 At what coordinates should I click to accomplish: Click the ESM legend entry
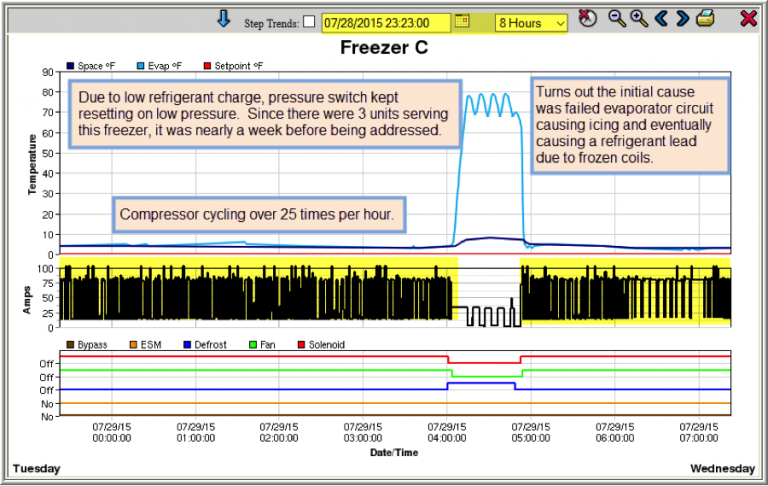tap(145, 345)
